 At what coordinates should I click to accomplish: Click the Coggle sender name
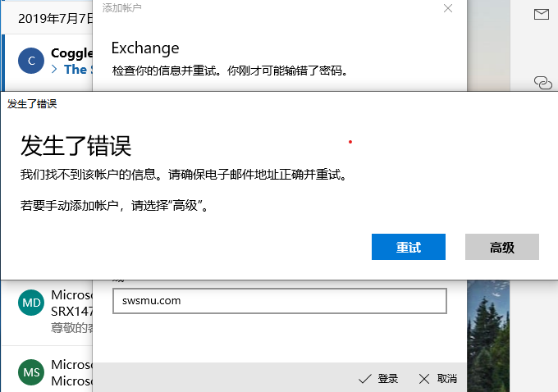click(71, 53)
